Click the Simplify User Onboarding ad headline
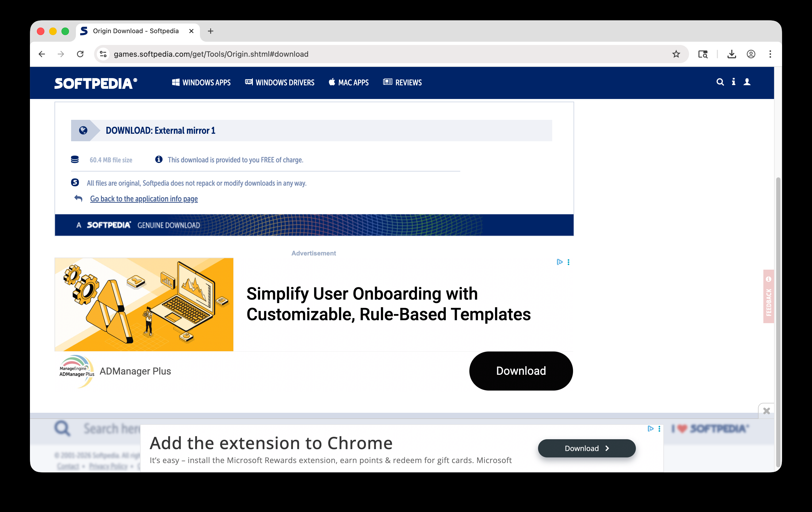Image resolution: width=812 pixels, height=512 pixels. [388, 304]
